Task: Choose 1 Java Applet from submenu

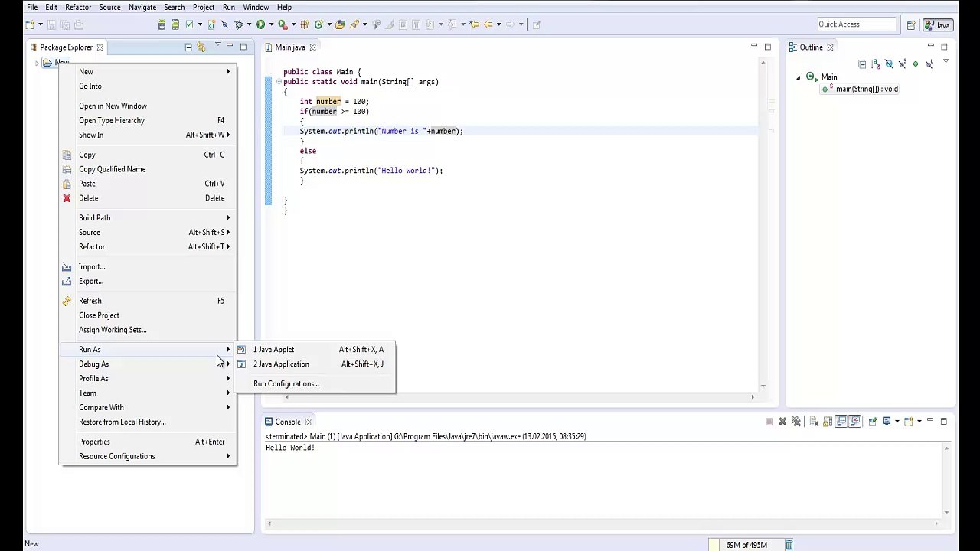Action: (x=315, y=350)
